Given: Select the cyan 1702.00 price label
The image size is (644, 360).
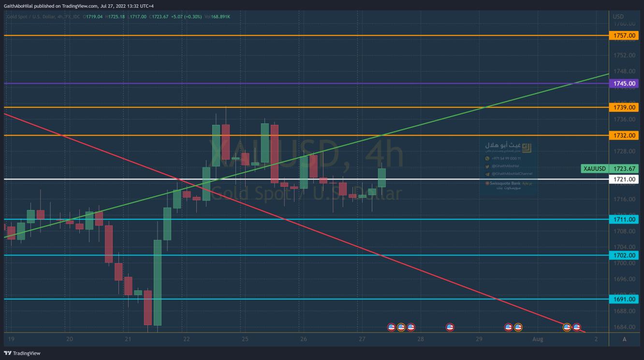Looking at the screenshot, I should click(624, 255).
